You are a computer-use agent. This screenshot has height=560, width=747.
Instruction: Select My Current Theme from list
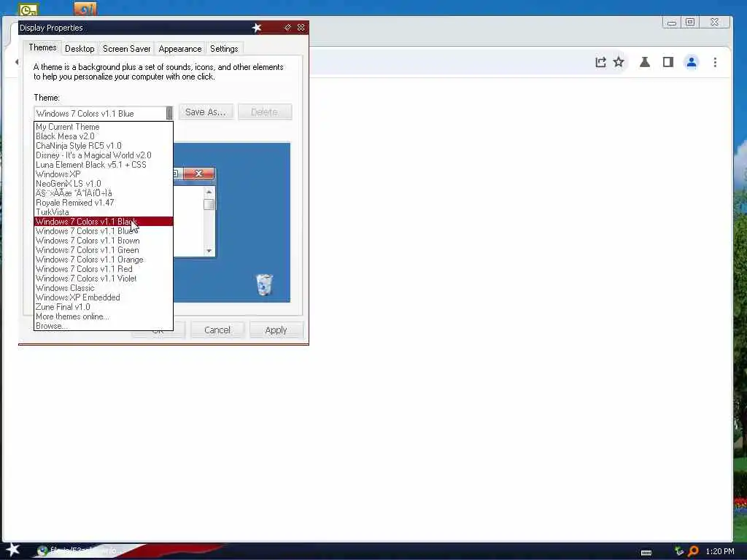click(x=104, y=127)
